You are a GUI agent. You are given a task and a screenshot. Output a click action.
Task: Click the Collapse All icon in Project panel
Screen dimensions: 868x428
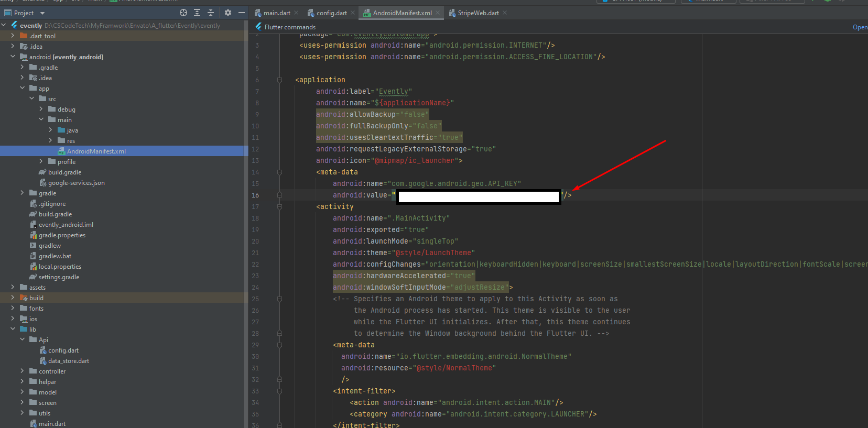[211, 13]
